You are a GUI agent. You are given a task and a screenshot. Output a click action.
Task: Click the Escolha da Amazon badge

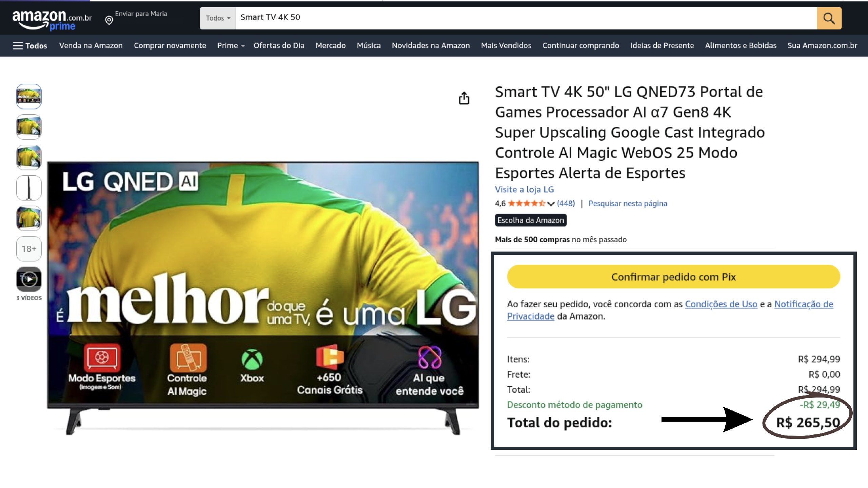pyautogui.click(x=531, y=220)
